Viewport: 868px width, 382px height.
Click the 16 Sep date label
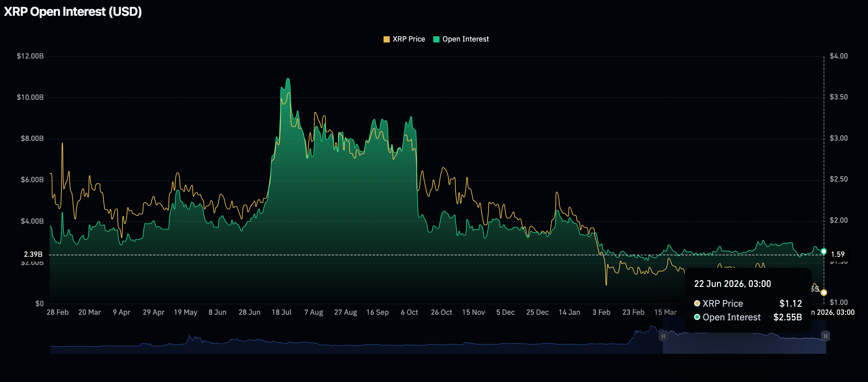click(378, 312)
